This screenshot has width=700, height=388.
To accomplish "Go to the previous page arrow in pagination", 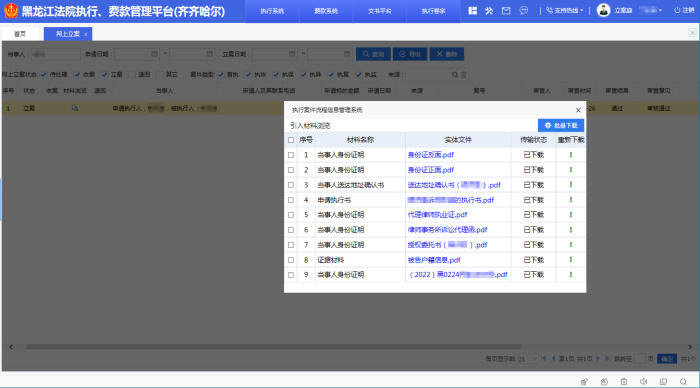I will [553, 359].
